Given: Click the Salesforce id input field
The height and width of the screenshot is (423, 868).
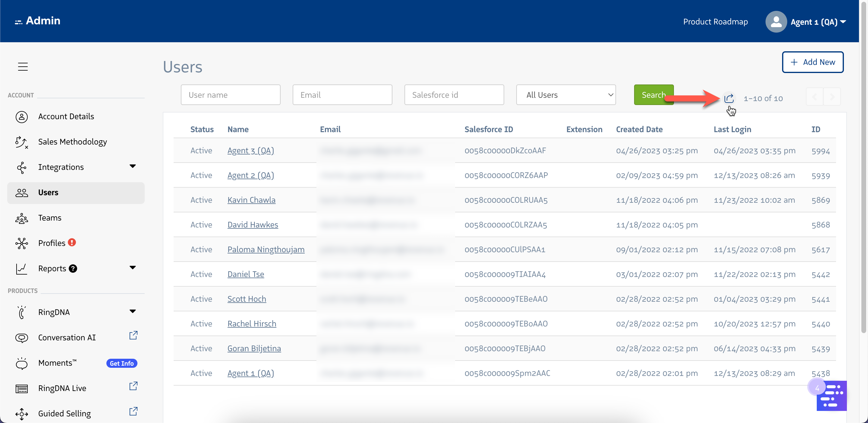Looking at the screenshot, I should click(454, 95).
